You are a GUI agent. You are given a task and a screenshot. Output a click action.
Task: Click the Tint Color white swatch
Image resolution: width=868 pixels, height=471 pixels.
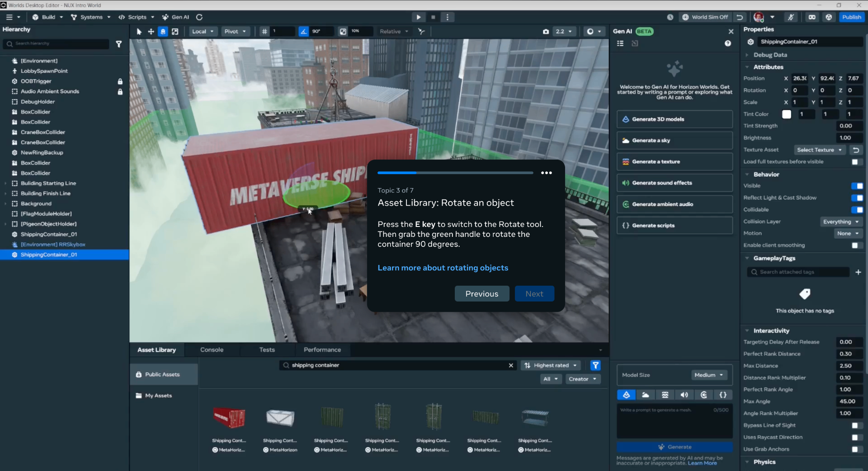pyautogui.click(x=787, y=114)
